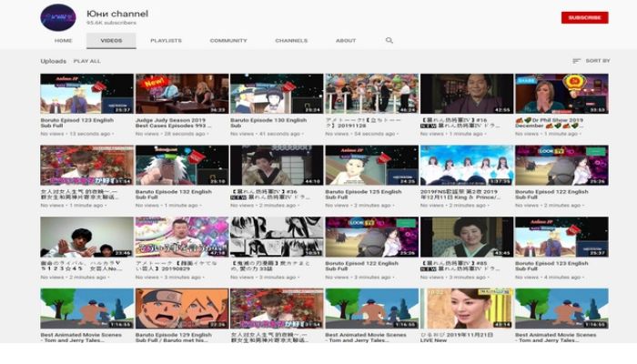The width and height of the screenshot is (637, 364).
Task: Open the Baruto Episode 129 English Sub thumbnail
Action: 182,308
